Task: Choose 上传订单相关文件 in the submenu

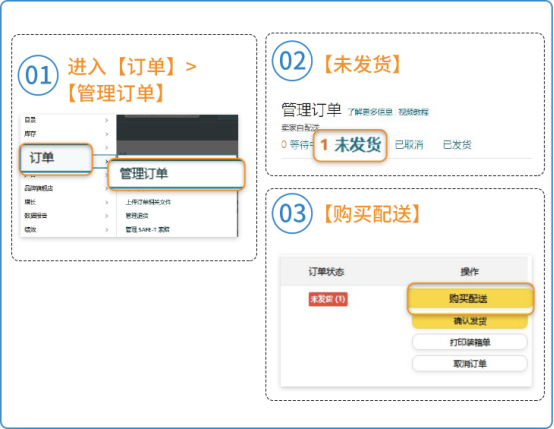Action: [x=148, y=202]
